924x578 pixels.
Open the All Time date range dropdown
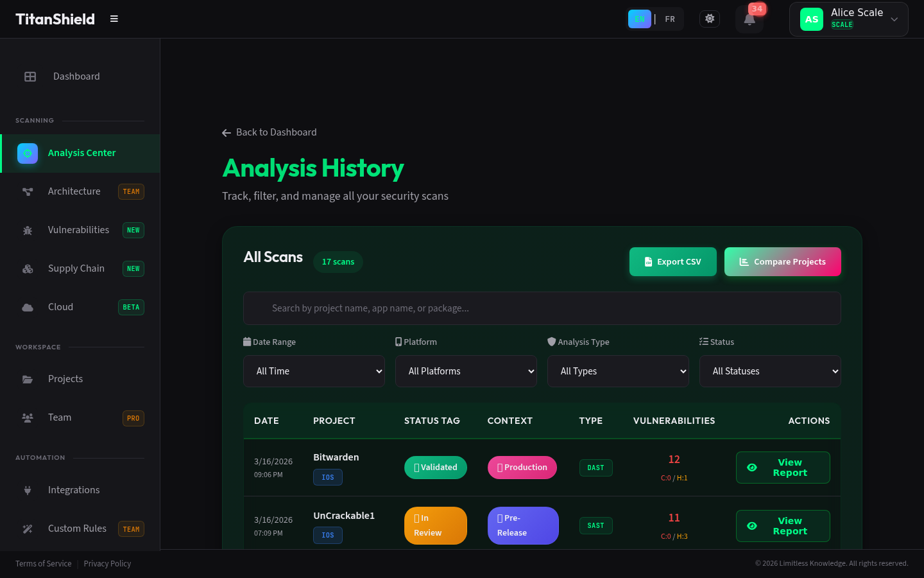point(314,371)
